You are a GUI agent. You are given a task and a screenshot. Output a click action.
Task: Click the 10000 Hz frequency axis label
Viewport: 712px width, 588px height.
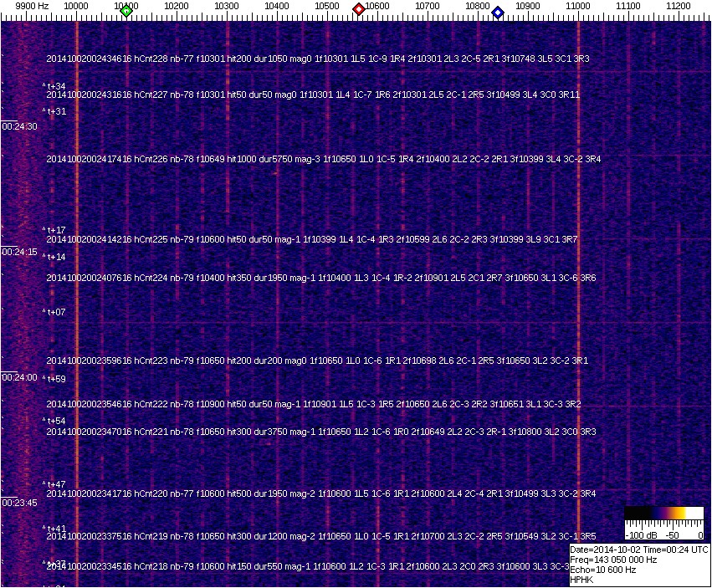click(x=77, y=5)
